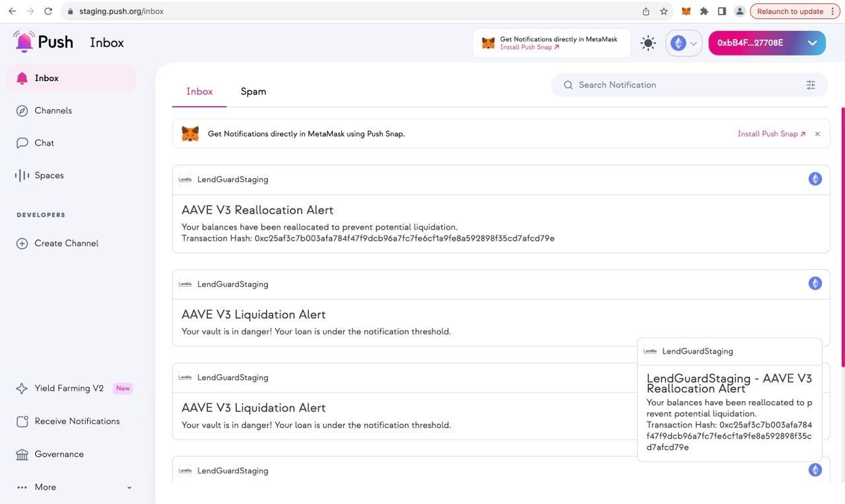Click the header MetaMask fox icon
The image size is (845, 504).
point(489,43)
